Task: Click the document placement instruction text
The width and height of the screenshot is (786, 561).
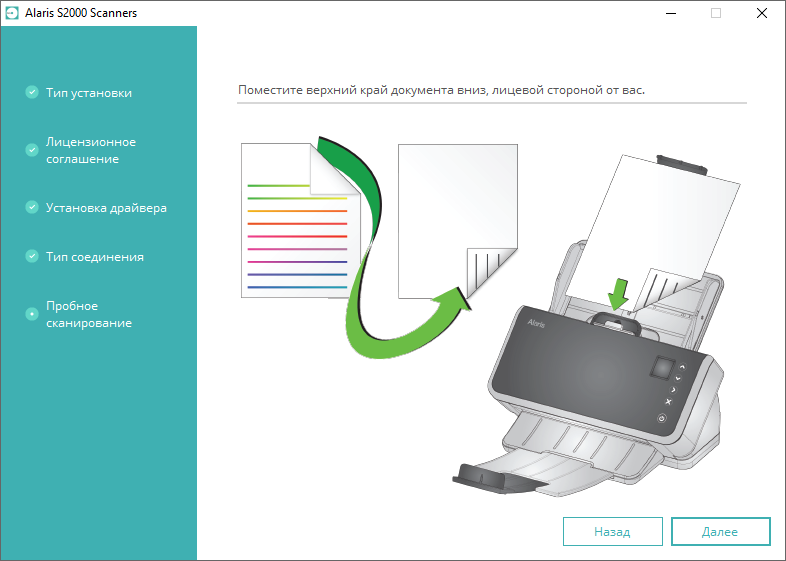Action: coord(441,90)
